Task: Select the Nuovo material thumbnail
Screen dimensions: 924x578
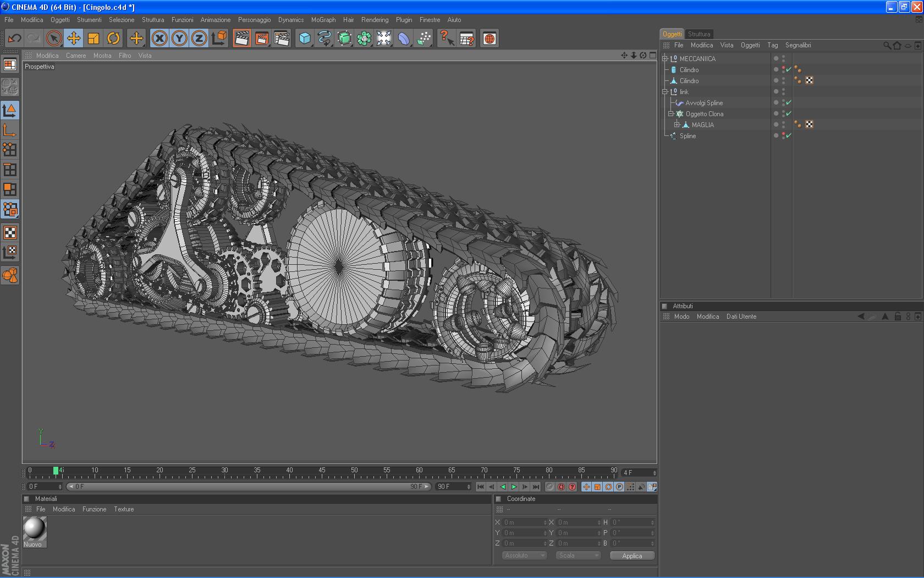Action: [34, 528]
